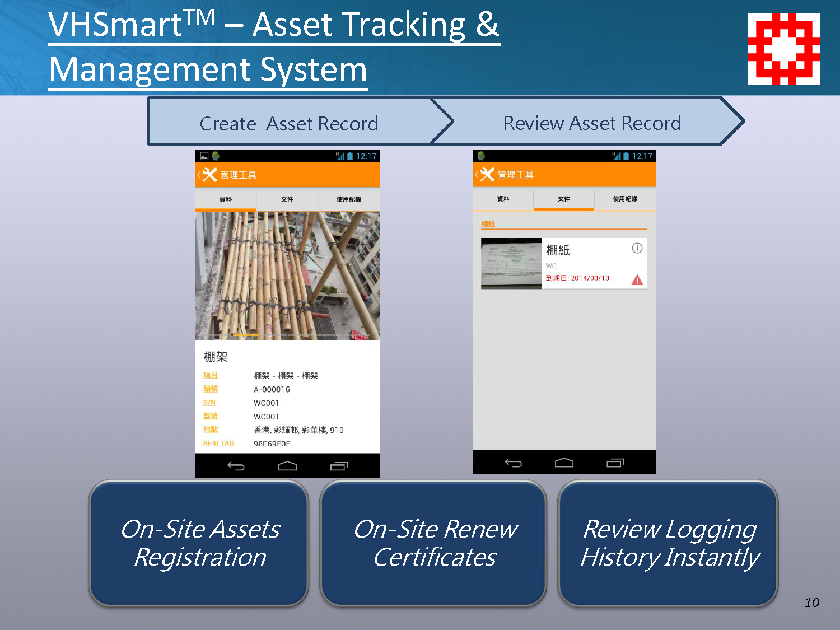
Task: Tap the back button on the right phone
Action: pos(514,463)
